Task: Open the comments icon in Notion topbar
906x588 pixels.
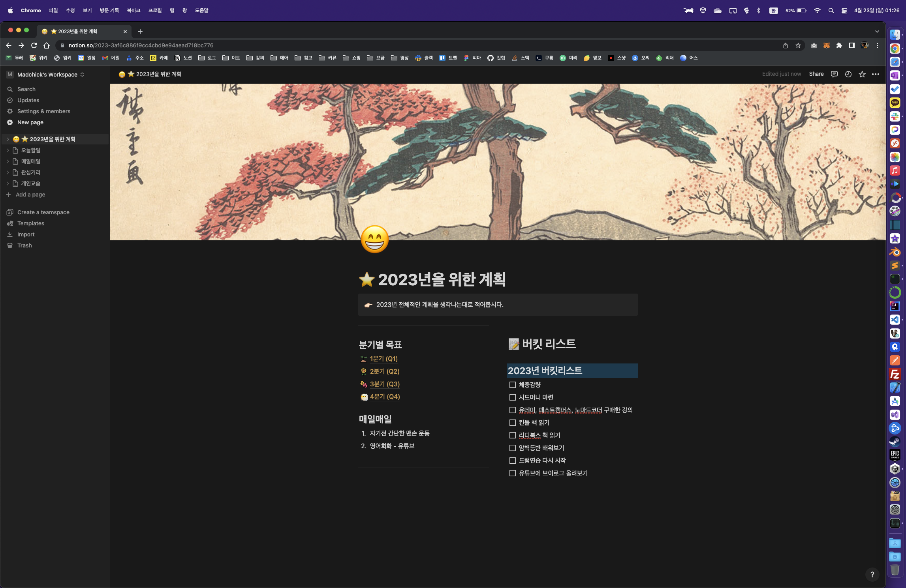Action: pyautogui.click(x=834, y=74)
